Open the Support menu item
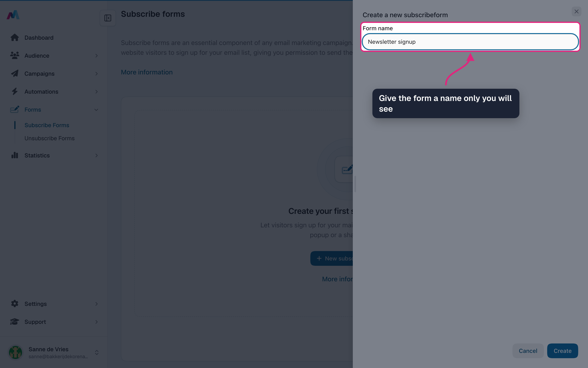This screenshot has height=368, width=588. [54, 322]
